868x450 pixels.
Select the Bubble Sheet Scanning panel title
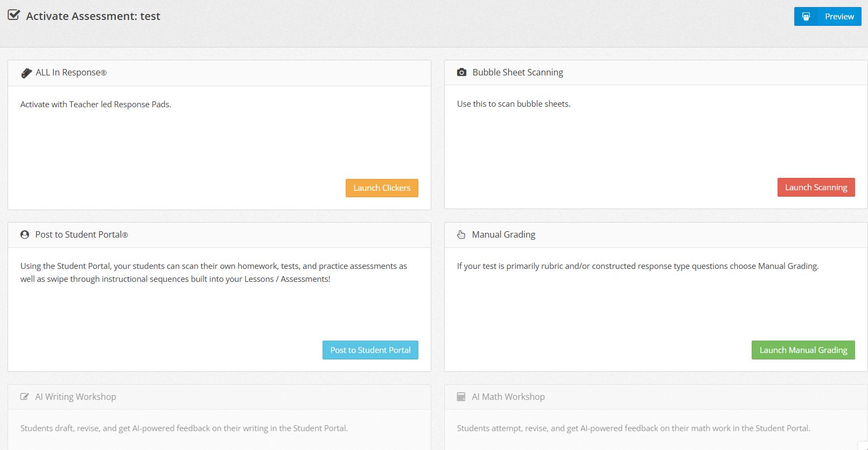[518, 72]
